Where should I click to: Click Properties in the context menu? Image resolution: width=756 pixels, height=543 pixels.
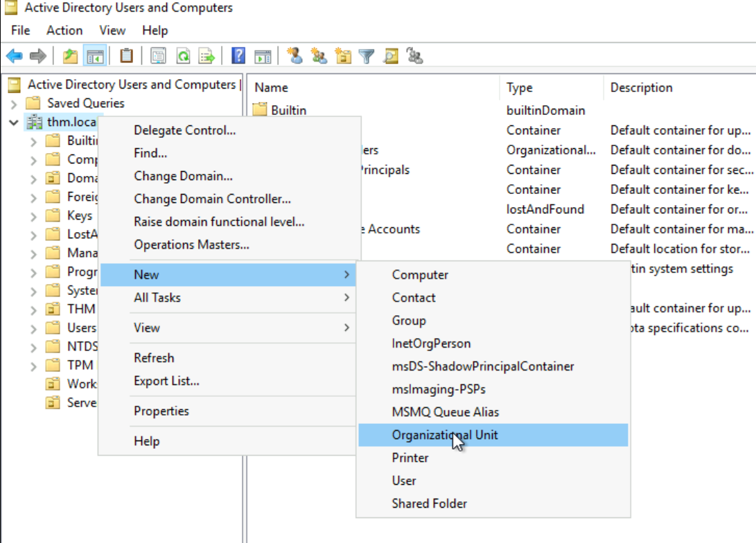(x=161, y=411)
